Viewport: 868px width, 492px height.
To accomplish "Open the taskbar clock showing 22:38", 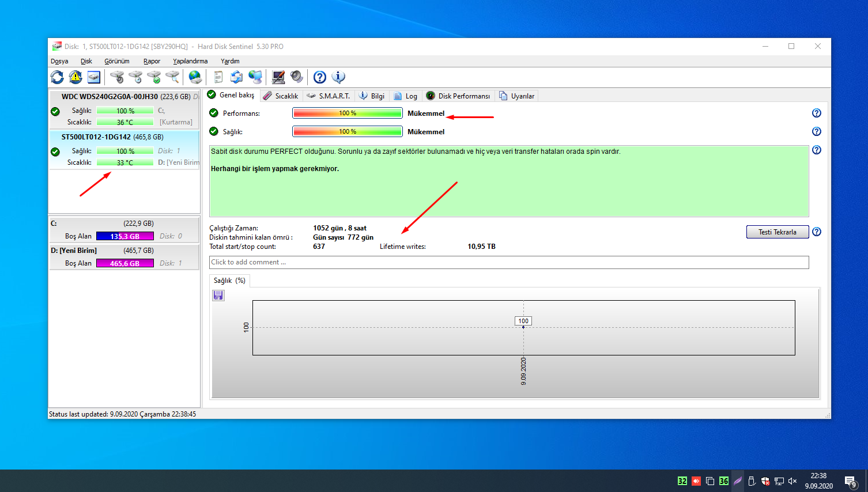I will [818, 481].
